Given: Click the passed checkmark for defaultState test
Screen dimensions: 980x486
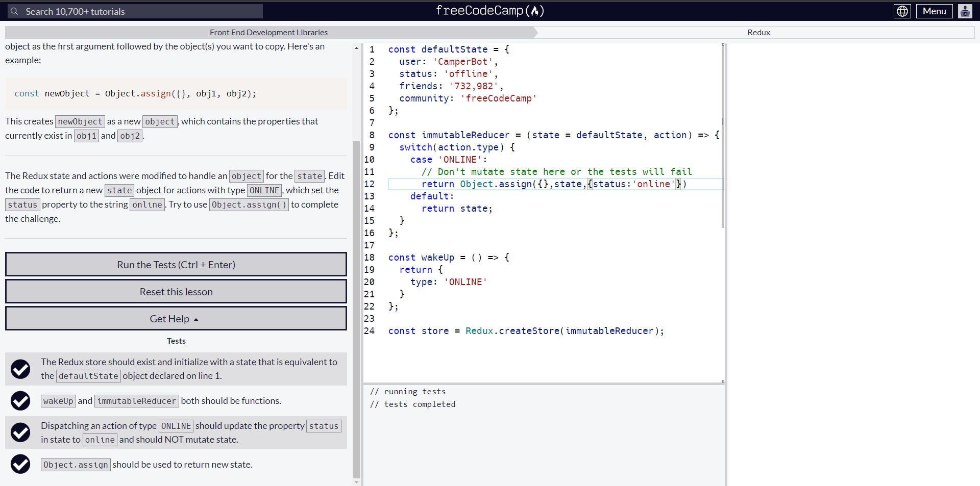Looking at the screenshot, I should click(x=20, y=369).
